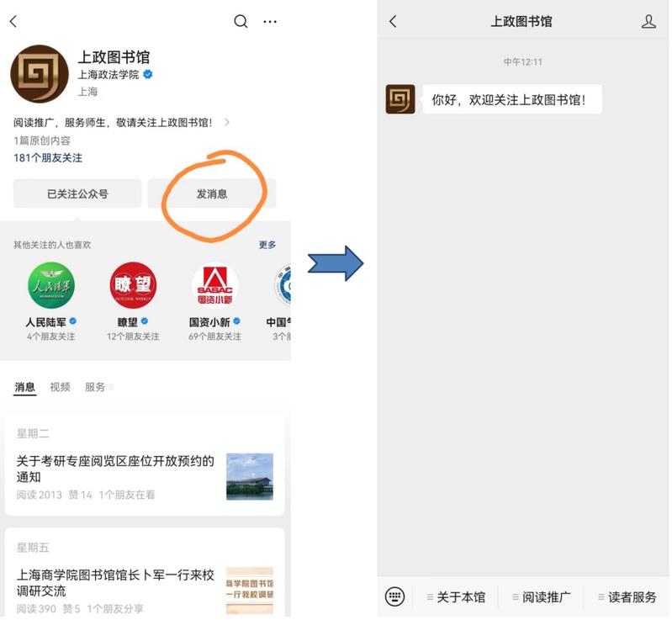Screen dimensions: 672x620
Task: Tap the 上海政法学院 account owner name
Action: (x=108, y=75)
